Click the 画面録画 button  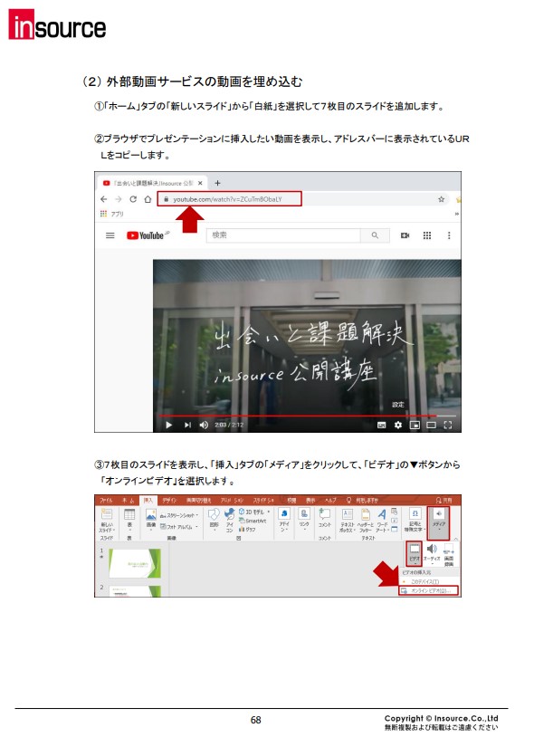pos(449,554)
